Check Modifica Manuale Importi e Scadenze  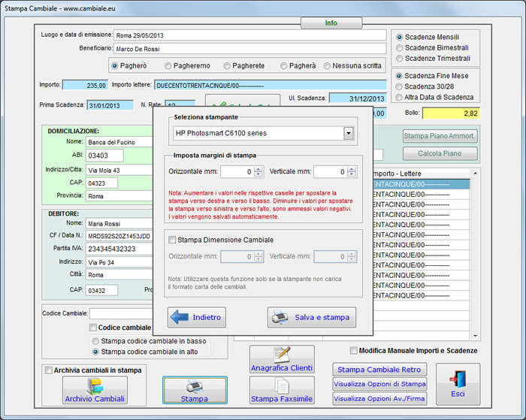(354, 351)
